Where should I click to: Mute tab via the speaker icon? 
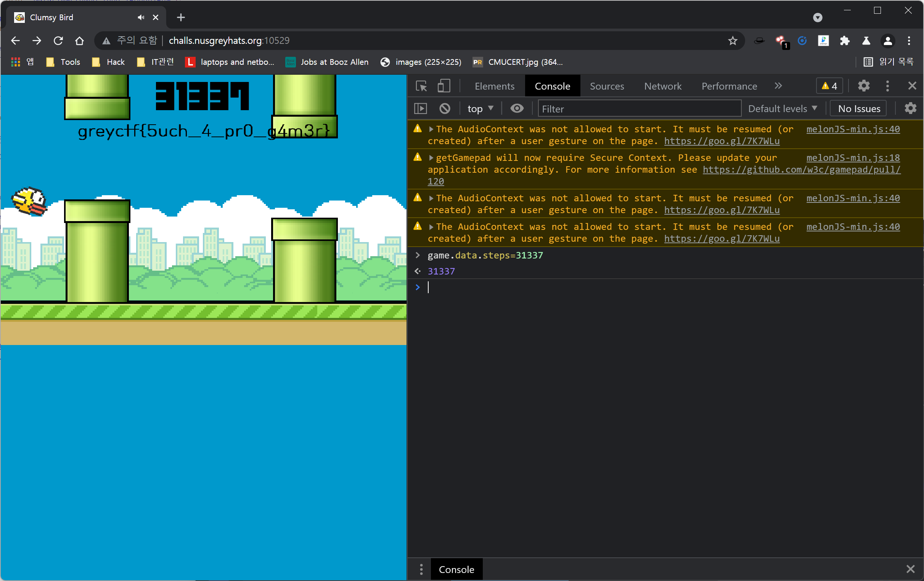click(x=141, y=17)
